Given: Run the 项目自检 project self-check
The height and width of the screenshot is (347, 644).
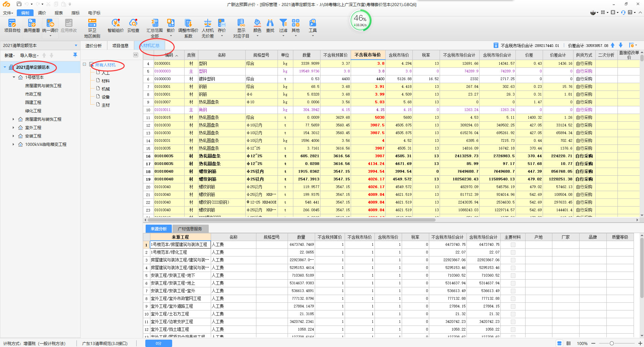Looking at the screenshot, I should [x=12, y=25].
